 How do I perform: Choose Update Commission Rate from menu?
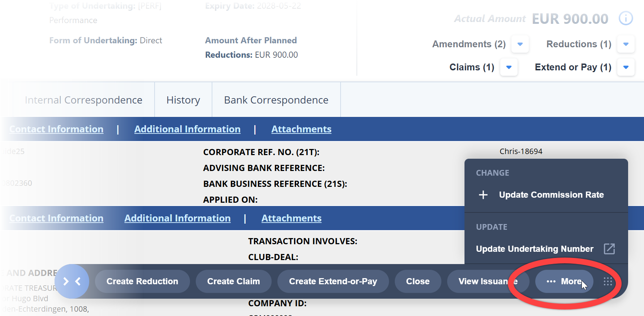coord(551,195)
